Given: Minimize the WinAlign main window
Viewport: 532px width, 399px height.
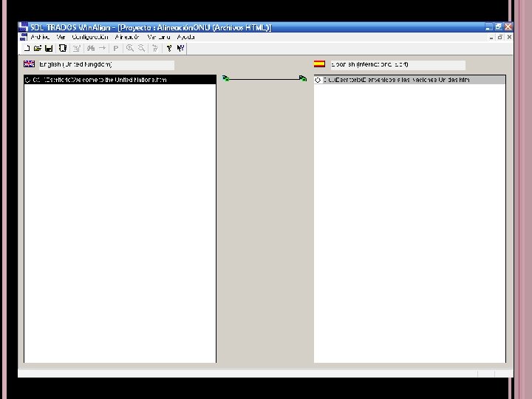Looking at the screenshot, I should [489, 27].
